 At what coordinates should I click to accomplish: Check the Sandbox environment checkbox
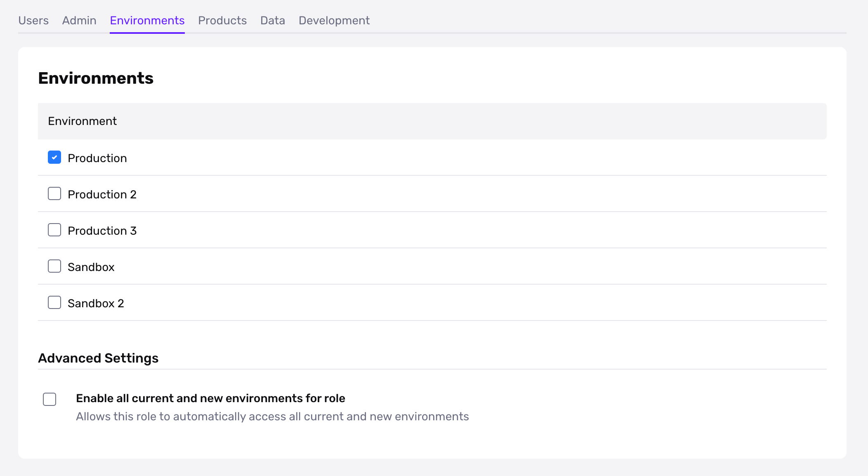54,266
